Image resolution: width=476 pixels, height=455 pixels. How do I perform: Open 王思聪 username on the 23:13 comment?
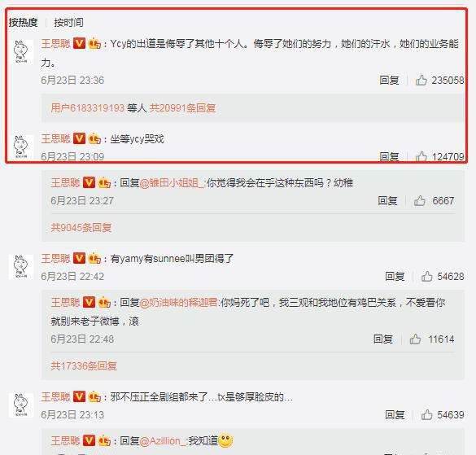pos(55,396)
